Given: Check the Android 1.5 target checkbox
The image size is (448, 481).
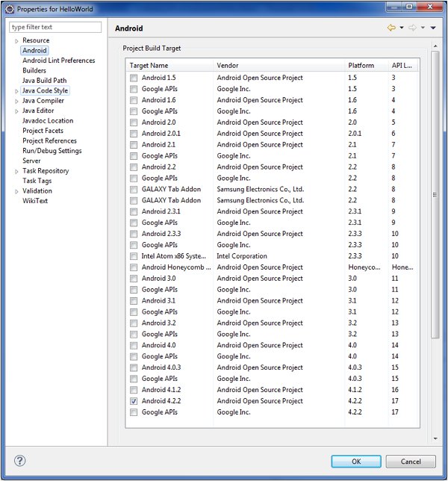Looking at the screenshot, I should click(134, 78).
